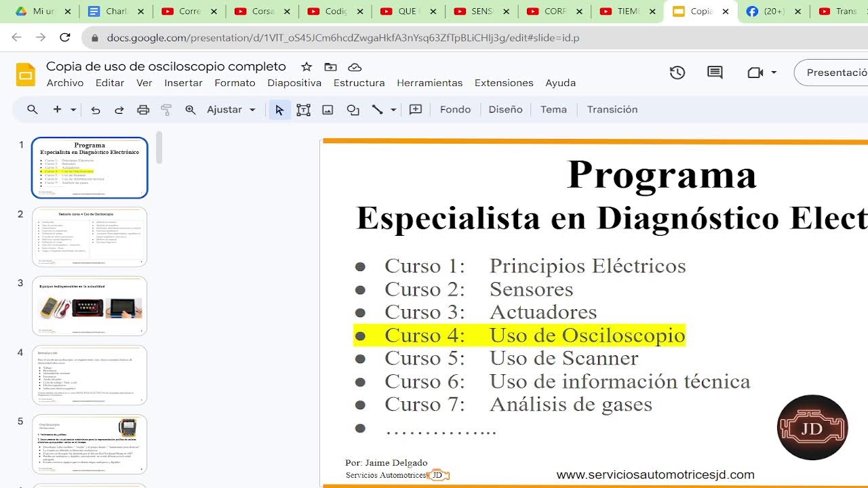Image resolution: width=868 pixels, height=488 pixels.
Task: Click the Diseño button
Action: pos(505,109)
